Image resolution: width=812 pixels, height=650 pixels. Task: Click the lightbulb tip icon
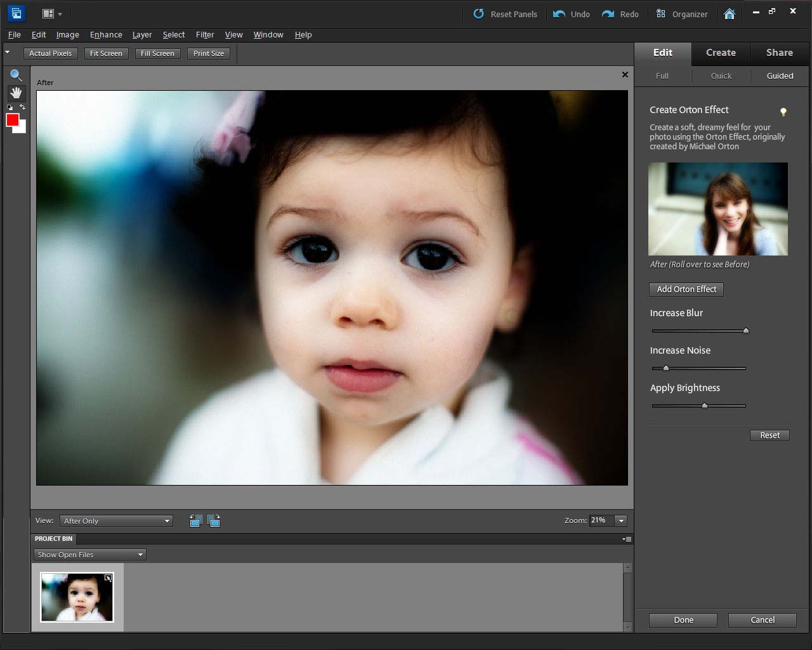pyautogui.click(x=783, y=112)
